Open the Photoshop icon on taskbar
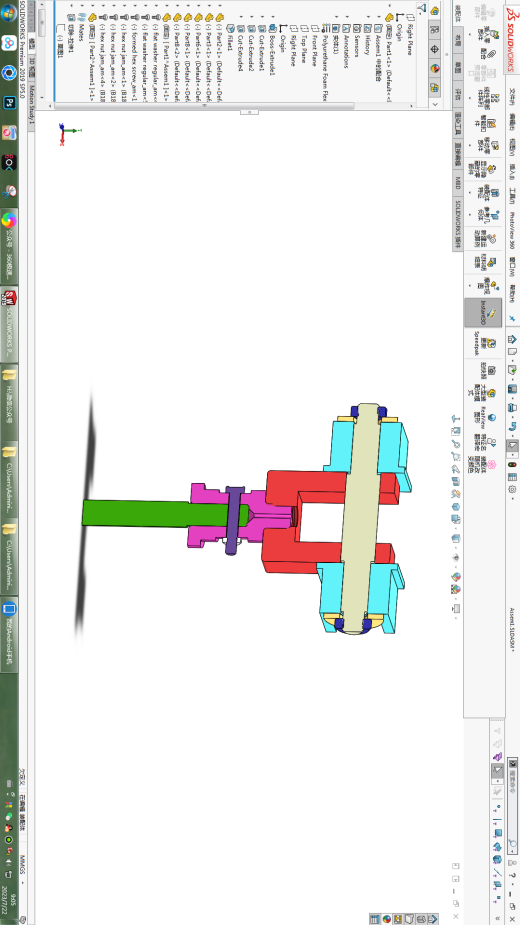 (x=9, y=103)
